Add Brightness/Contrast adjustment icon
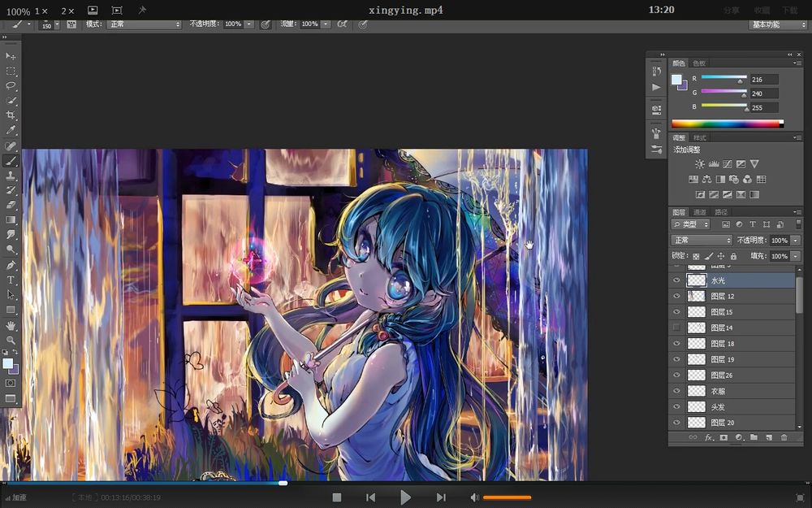Image resolution: width=812 pixels, height=508 pixels. tap(700, 164)
